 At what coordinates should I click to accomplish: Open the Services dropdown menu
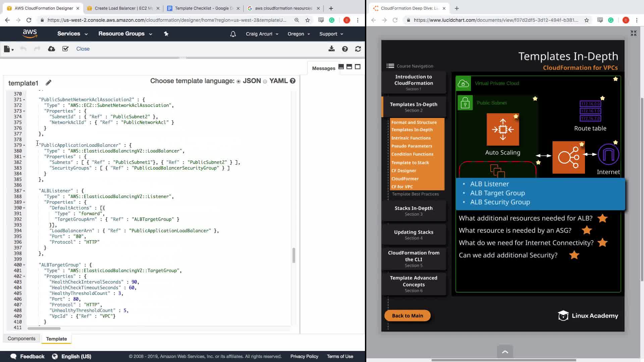[x=72, y=34]
